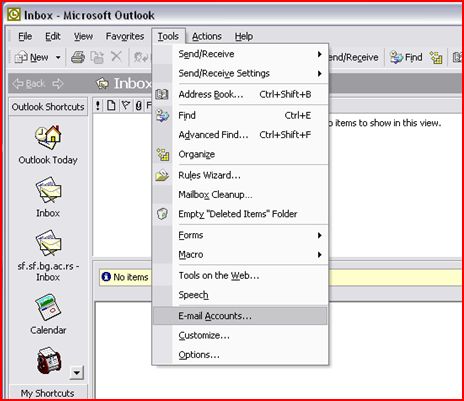Click the down arrow in Outlook shortcuts bar
This screenshot has width=464, height=401.
77,373
